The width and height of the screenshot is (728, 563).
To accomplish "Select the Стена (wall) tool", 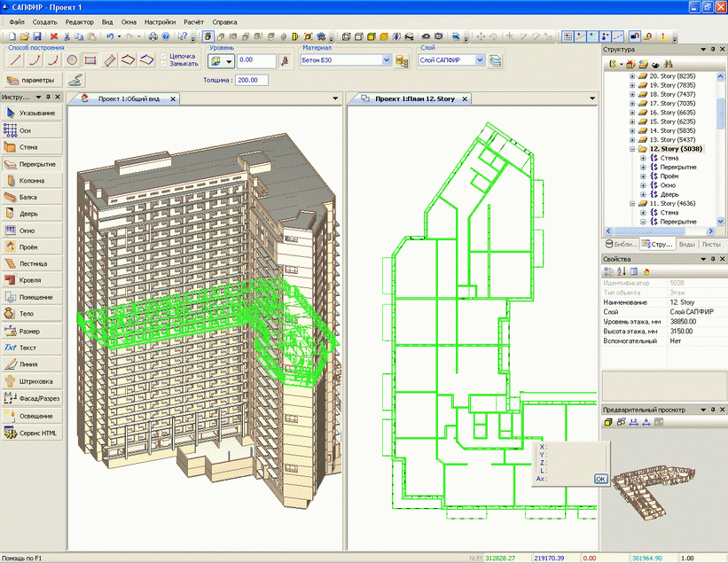I will [x=32, y=147].
